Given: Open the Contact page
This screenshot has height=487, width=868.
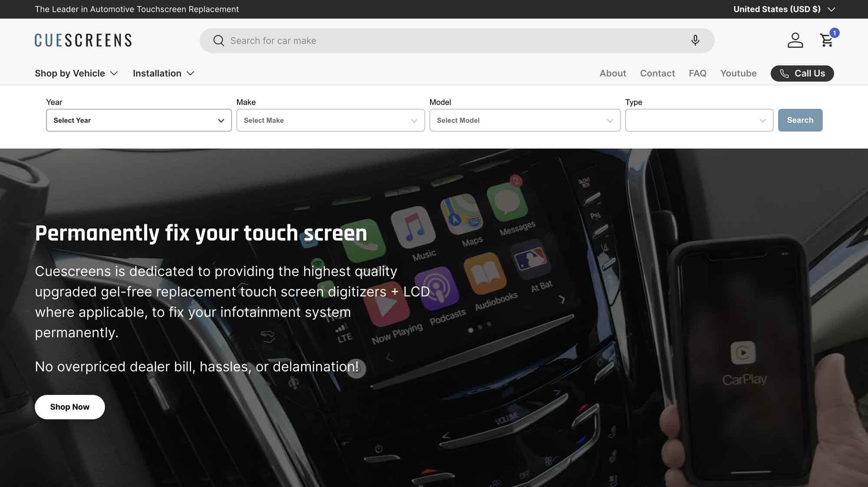Looking at the screenshot, I should tap(657, 73).
